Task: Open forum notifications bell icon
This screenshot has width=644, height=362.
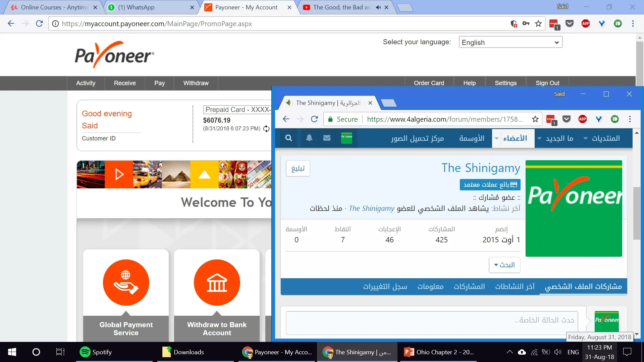Action: (x=309, y=138)
